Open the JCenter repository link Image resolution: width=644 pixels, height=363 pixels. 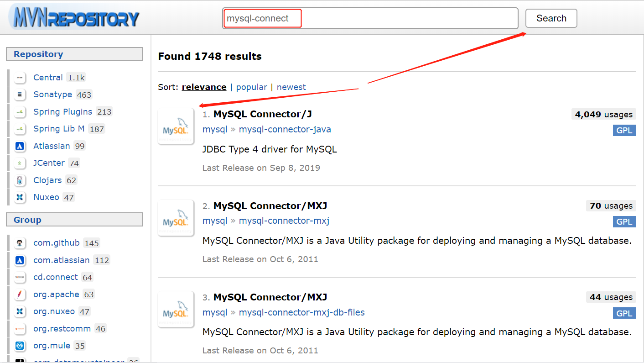49,163
